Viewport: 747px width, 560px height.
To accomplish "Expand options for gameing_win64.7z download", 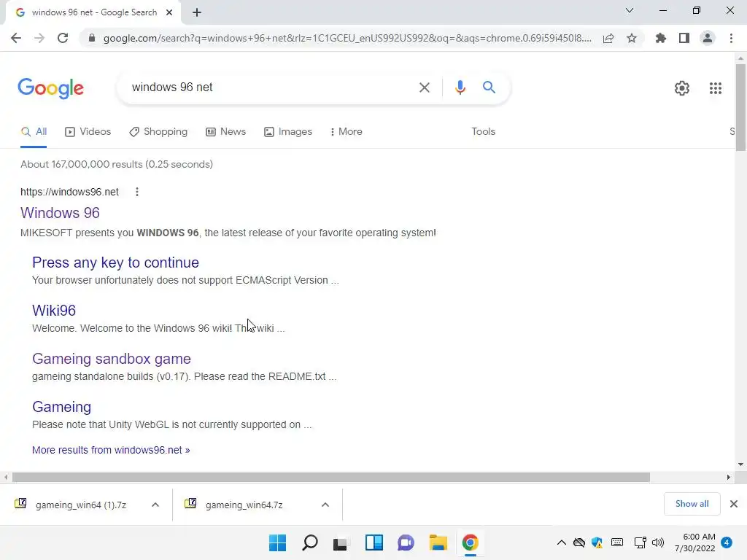I will click(x=325, y=505).
